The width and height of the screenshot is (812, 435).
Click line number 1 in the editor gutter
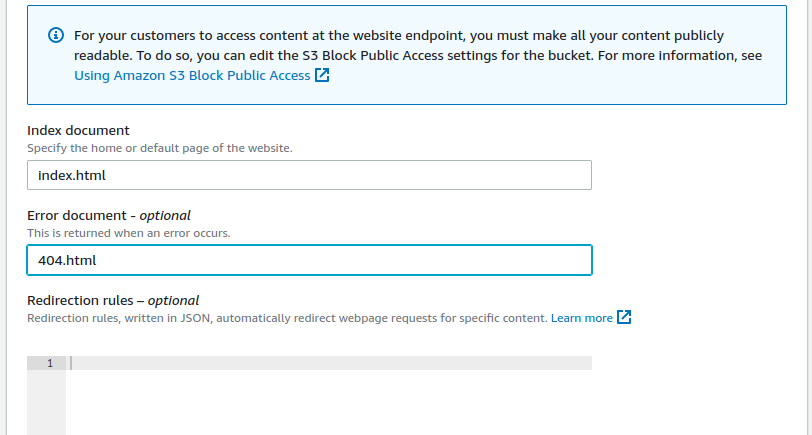pos(50,363)
